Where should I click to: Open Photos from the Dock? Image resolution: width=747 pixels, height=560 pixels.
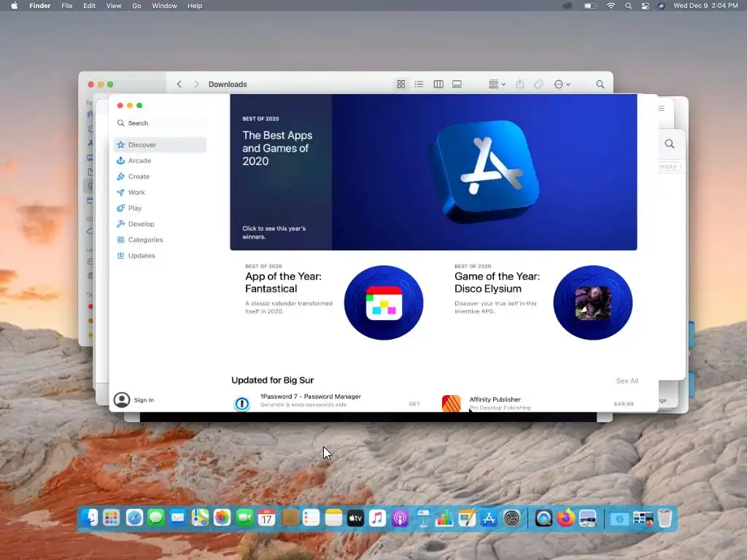coord(222,518)
